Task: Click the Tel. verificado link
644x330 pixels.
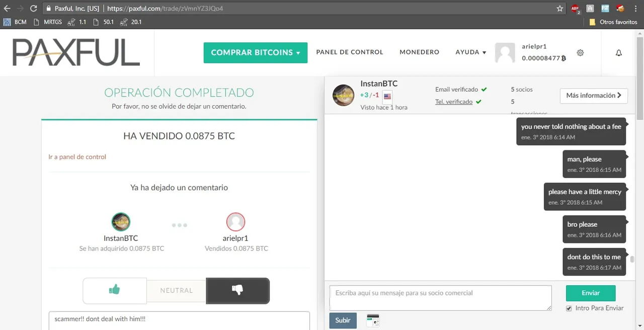Action: [454, 102]
